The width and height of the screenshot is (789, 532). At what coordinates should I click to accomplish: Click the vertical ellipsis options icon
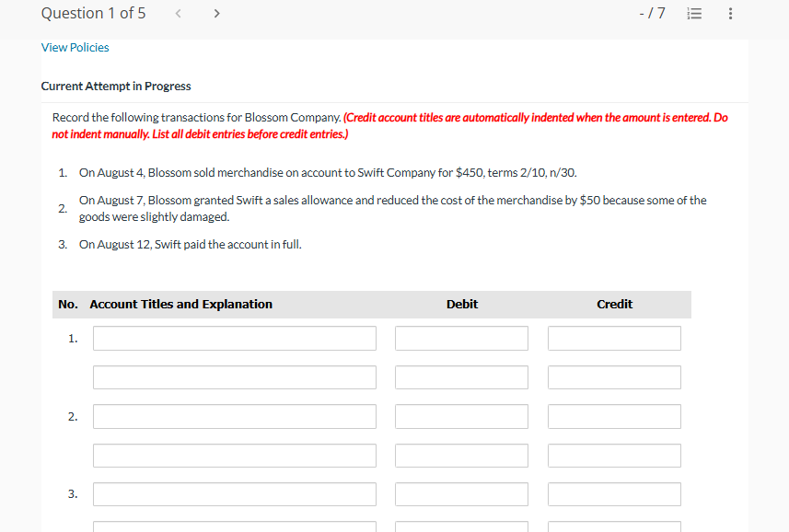[730, 13]
